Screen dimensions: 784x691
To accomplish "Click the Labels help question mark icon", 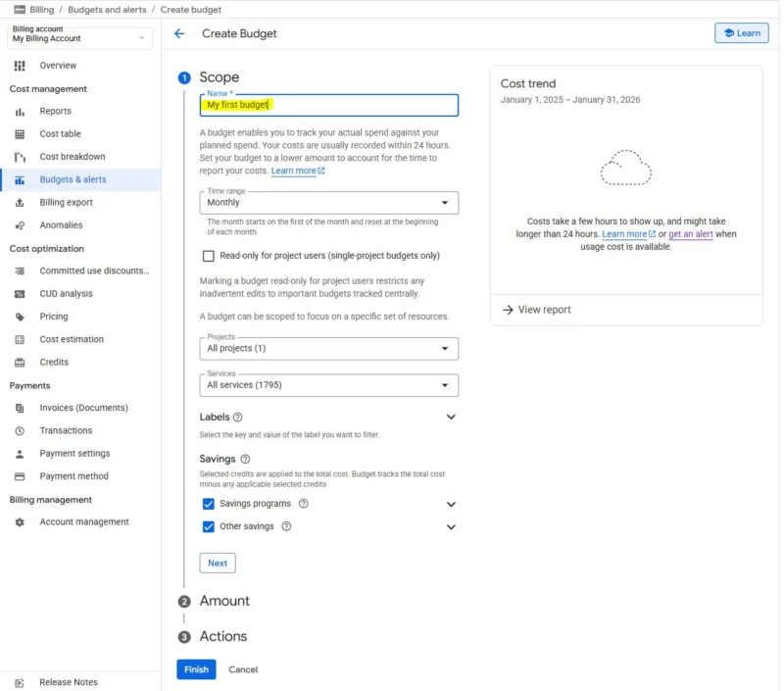I will click(x=238, y=417).
